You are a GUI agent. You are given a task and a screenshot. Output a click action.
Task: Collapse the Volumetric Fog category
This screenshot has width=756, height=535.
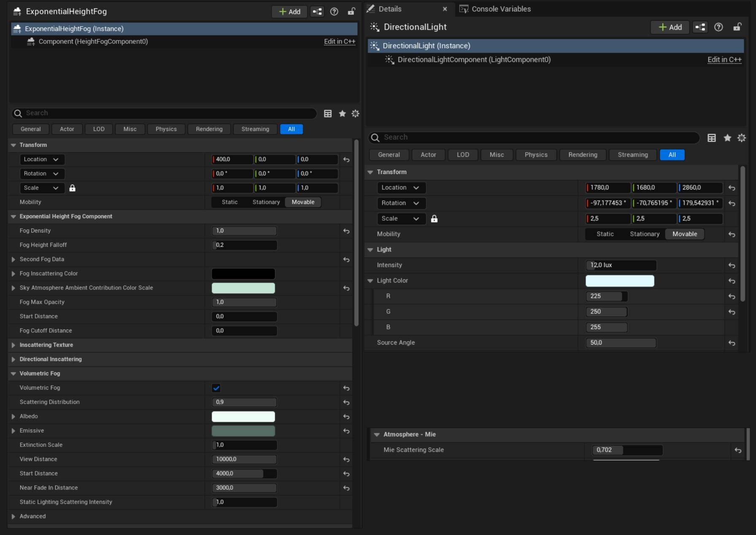coord(14,374)
